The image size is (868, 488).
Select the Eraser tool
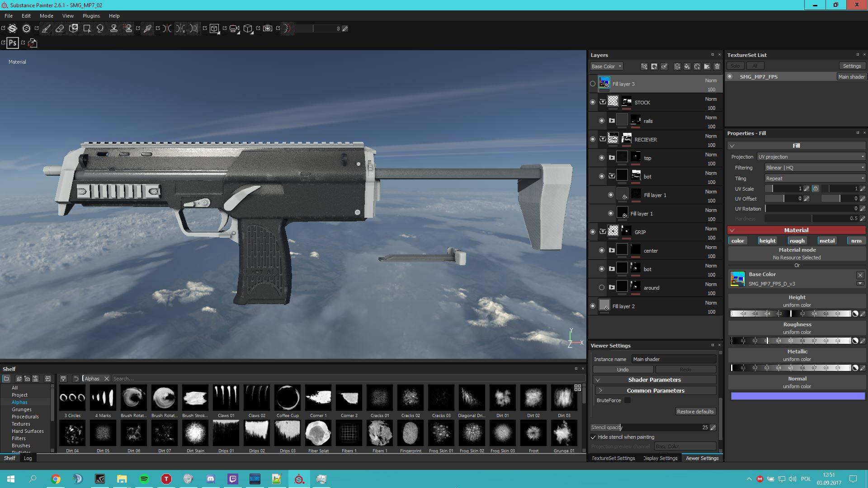click(x=60, y=28)
